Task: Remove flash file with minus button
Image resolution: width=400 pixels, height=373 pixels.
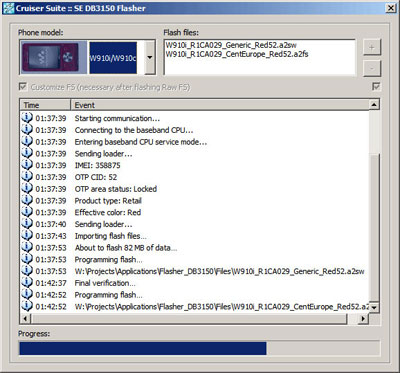Action: (x=372, y=68)
